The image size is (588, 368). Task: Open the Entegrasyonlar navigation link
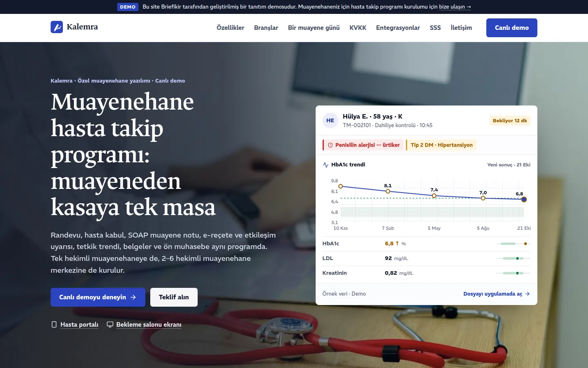(x=398, y=28)
